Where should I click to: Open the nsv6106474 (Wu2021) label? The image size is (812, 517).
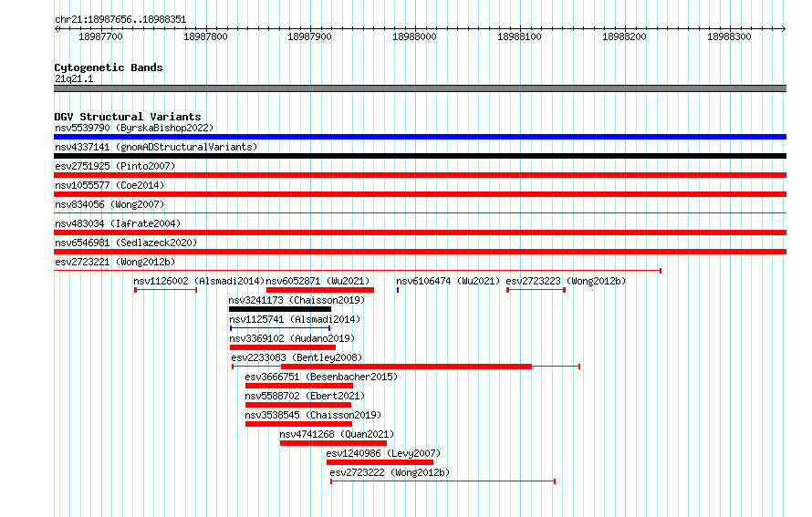point(448,281)
